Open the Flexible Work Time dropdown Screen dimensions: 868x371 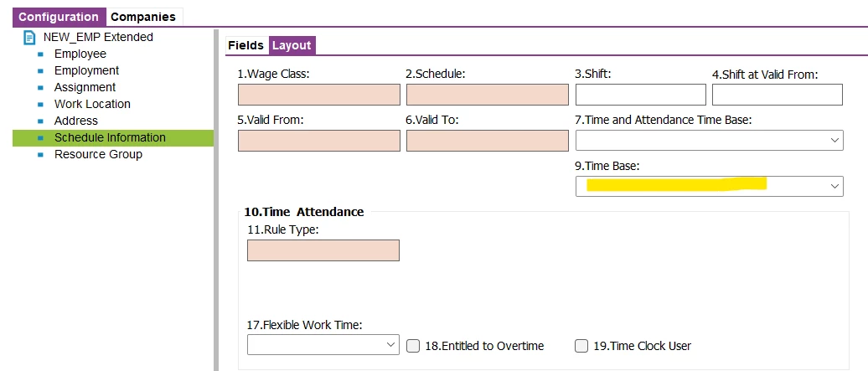click(323, 344)
